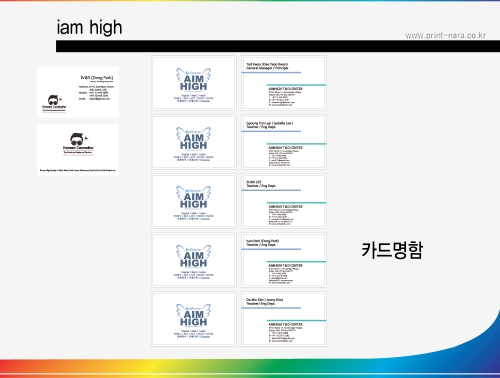This screenshot has width=500, height=378.
Task: Open the Isabelle Lee teacher business card
Action: click(284, 142)
